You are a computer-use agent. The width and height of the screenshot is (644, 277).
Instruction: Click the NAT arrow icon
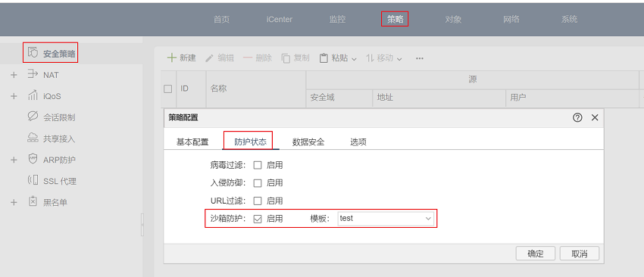[33, 74]
